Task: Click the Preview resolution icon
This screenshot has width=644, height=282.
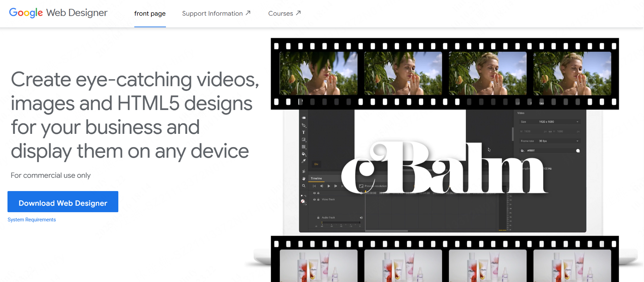Action: tap(361, 186)
